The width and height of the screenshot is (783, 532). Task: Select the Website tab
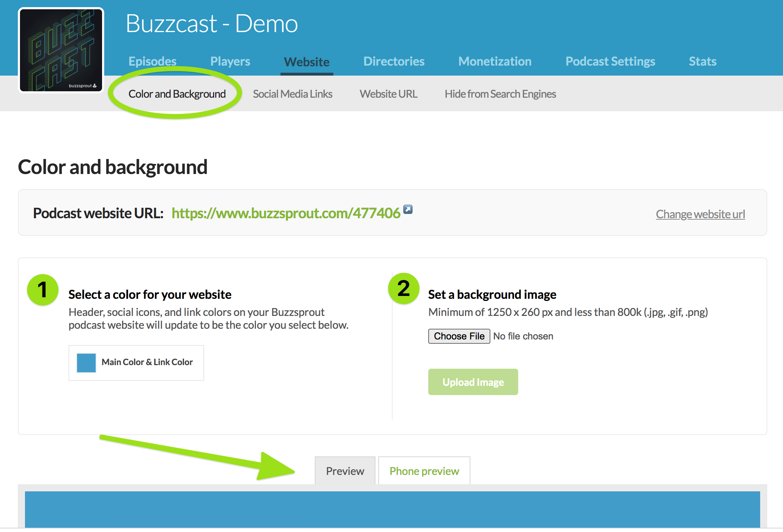pos(306,61)
